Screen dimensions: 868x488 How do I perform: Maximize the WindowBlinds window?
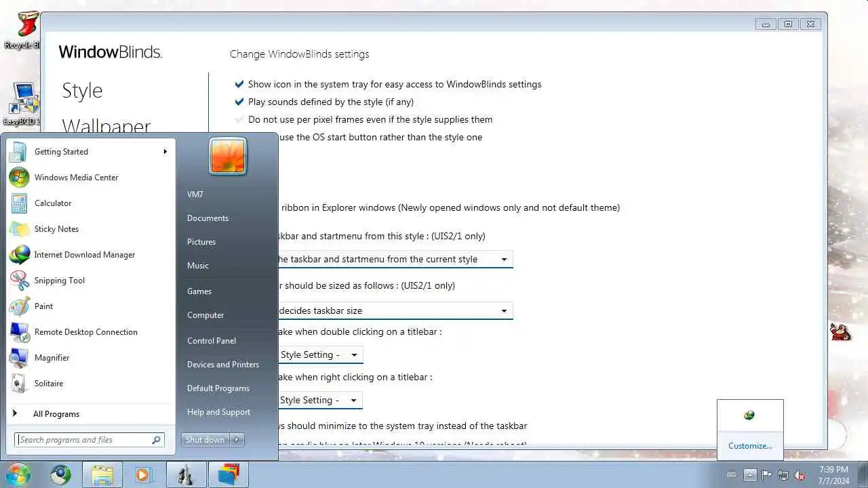(x=788, y=24)
